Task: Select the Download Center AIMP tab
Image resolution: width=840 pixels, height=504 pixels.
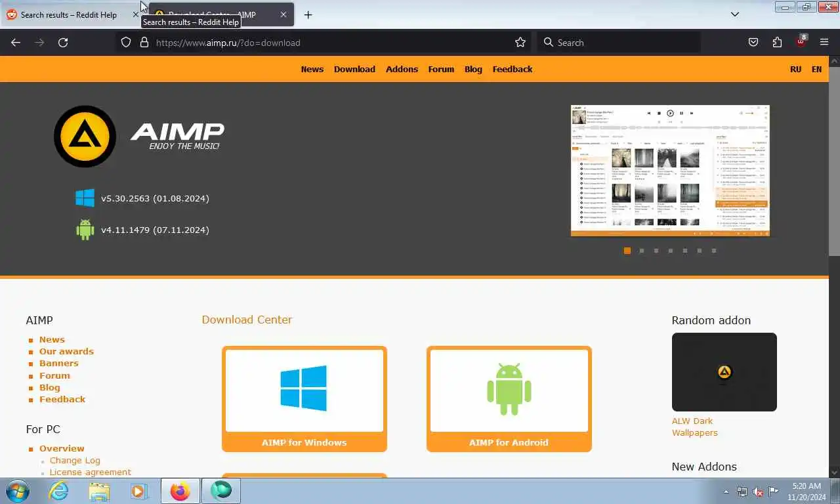Action: click(220, 14)
